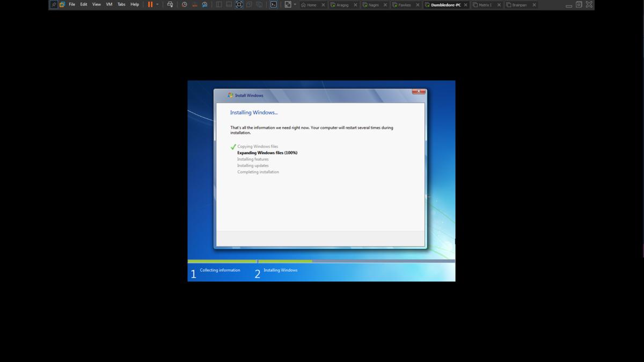Open the console view icon
Image resolution: width=644 pixels, height=362 pixels.
point(273,4)
